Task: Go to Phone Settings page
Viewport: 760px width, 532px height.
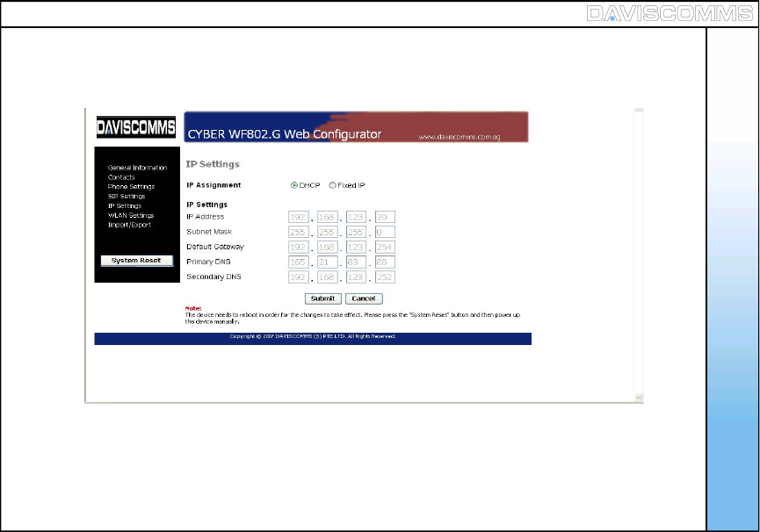Action: point(131,186)
